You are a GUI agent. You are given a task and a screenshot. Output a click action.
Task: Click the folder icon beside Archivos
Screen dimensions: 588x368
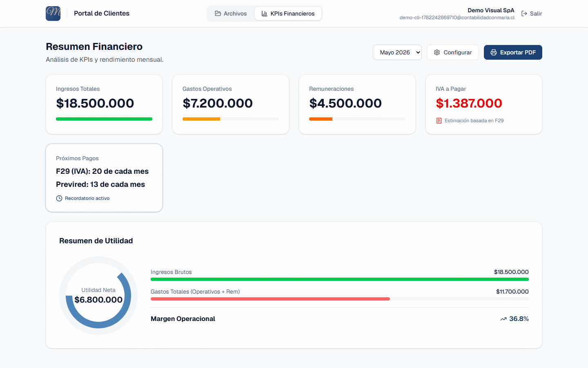[218, 13]
